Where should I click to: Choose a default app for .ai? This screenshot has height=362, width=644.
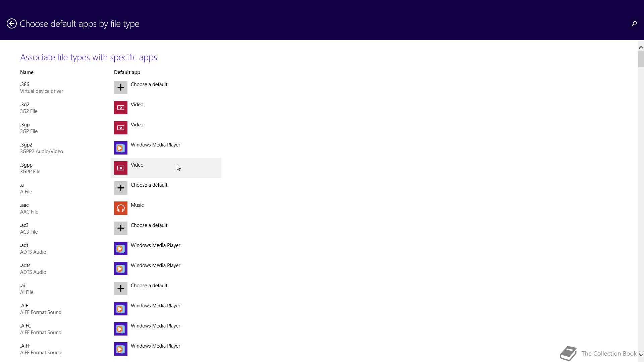(x=166, y=289)
